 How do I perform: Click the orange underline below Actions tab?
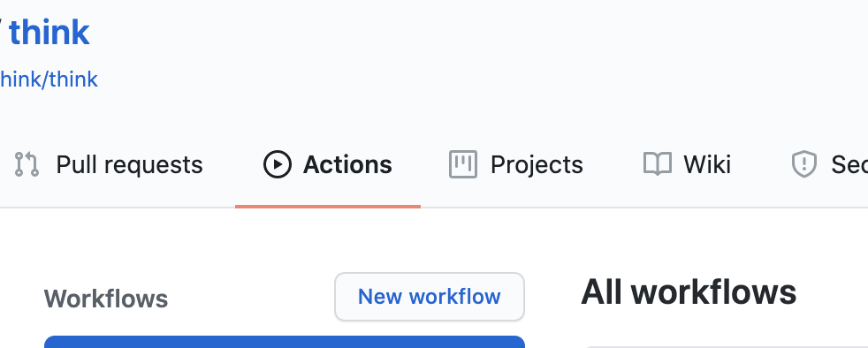328,207
